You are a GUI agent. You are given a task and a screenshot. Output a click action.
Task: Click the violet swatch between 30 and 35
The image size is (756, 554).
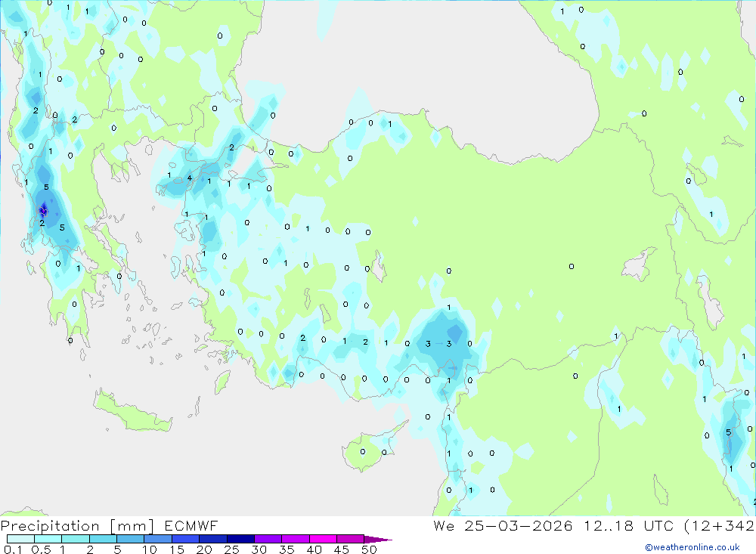tap(268, 539)
